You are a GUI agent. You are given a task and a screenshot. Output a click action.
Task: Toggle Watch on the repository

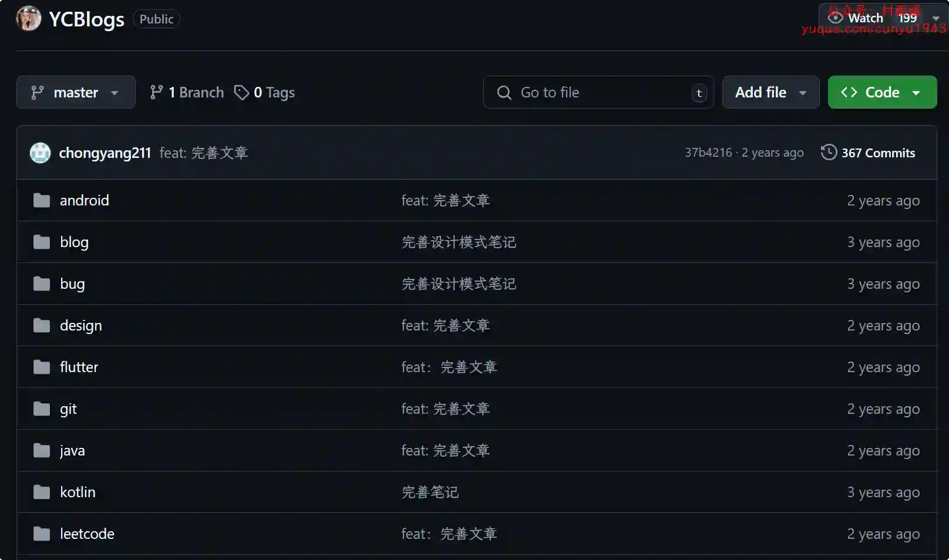(x=857, y=18)
